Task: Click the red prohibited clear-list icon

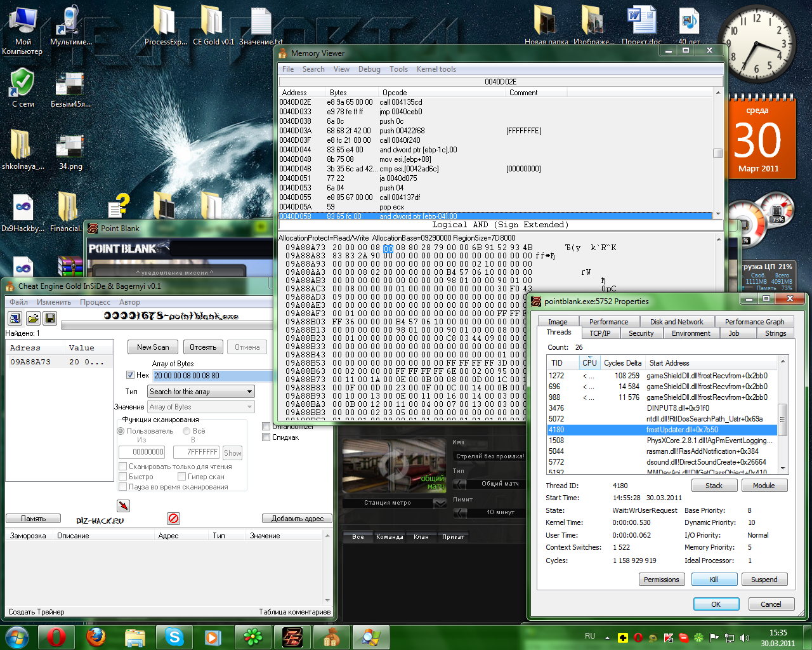Action: [173, 518]
